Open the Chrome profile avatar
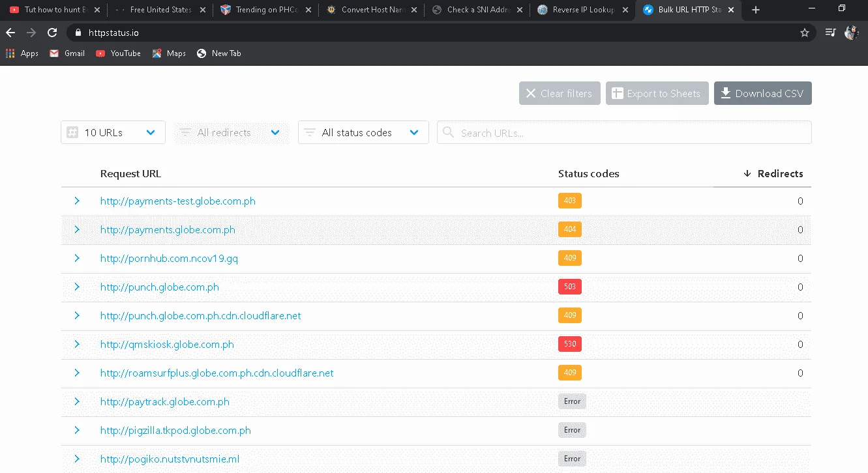The image size is (868, 473). coord(851,33)
